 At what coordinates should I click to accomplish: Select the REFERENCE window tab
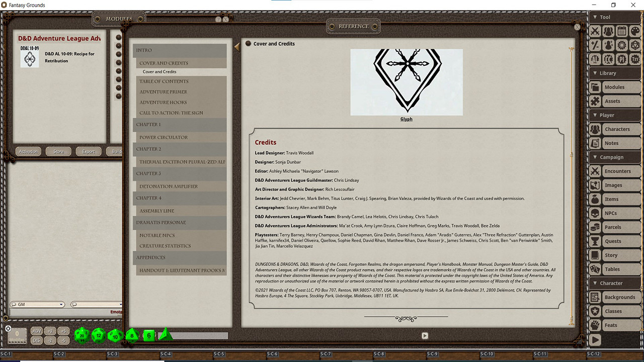[353, 26]
